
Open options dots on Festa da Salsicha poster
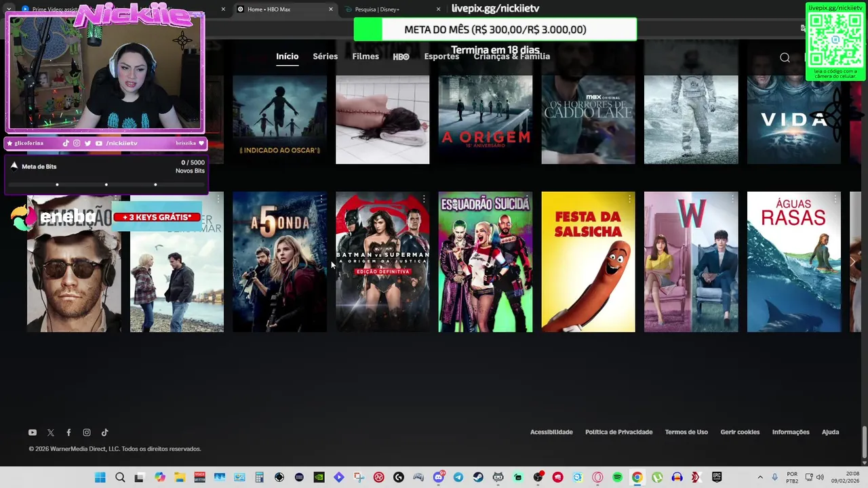pyautogui.click(x=629, y=199)
